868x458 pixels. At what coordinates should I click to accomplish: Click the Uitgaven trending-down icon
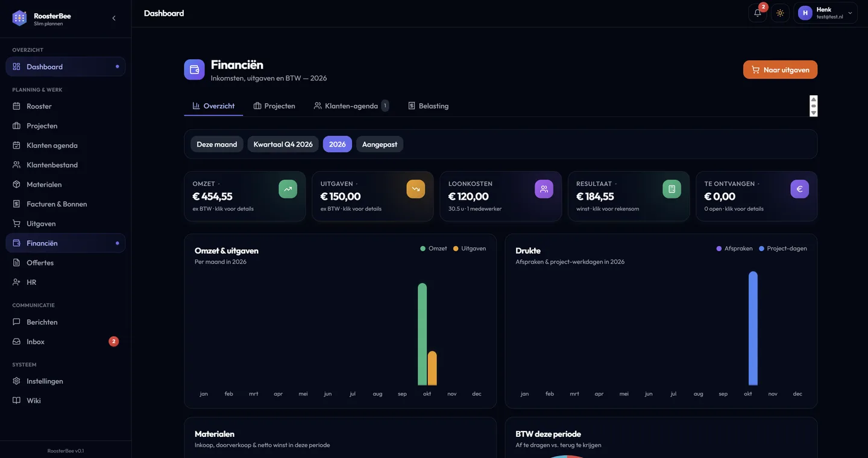[x=416, y=189]
